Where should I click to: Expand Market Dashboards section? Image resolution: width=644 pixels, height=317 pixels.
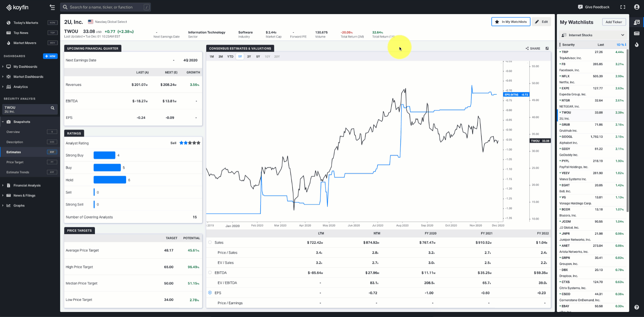[3, 77]
